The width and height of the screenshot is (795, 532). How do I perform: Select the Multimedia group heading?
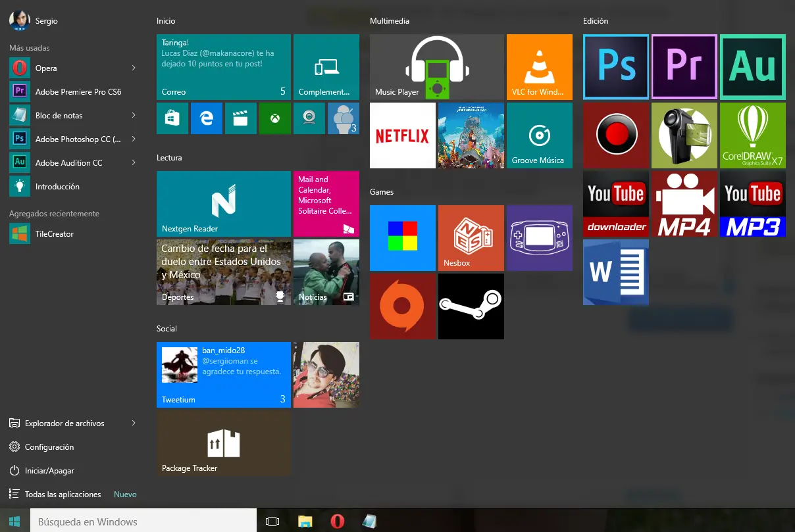coord(390,21)
